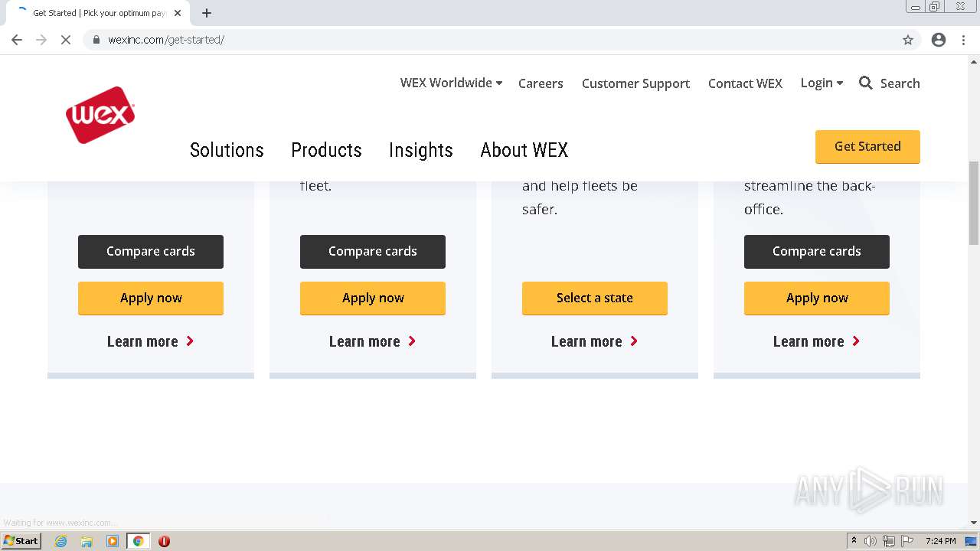The height and width of the screenshot is (551, 980).
Task: Open Customer Support link
Action: (x=635, y=83)
